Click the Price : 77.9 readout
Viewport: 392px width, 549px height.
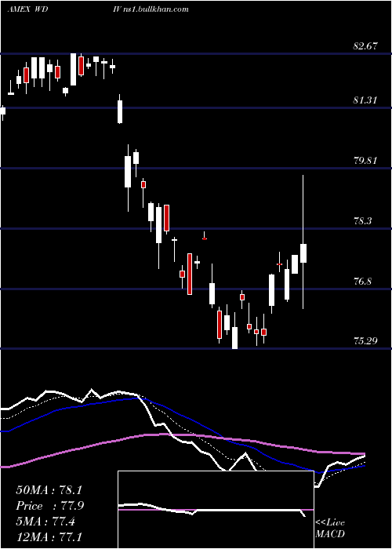tap(50, 506)
